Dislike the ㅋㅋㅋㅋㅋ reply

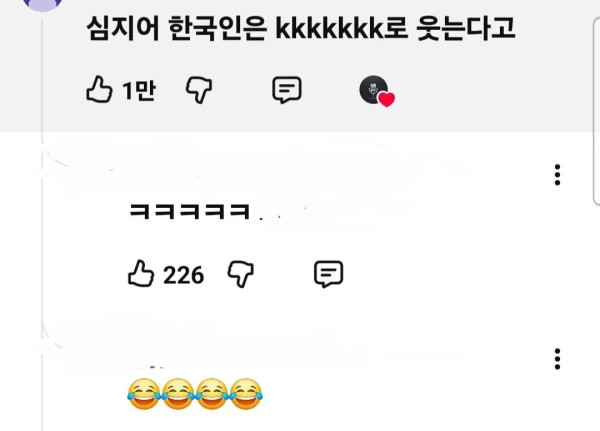click(241, 274)
